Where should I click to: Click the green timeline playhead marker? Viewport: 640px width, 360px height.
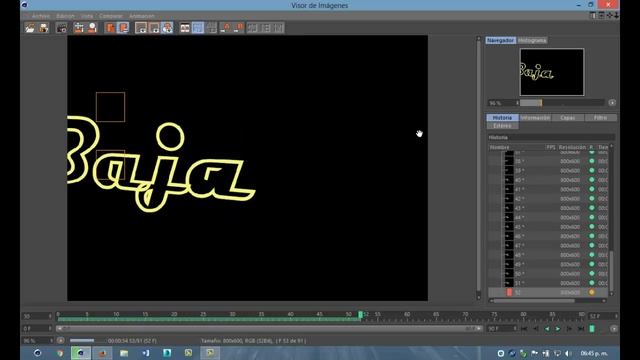tap(360, 315)
